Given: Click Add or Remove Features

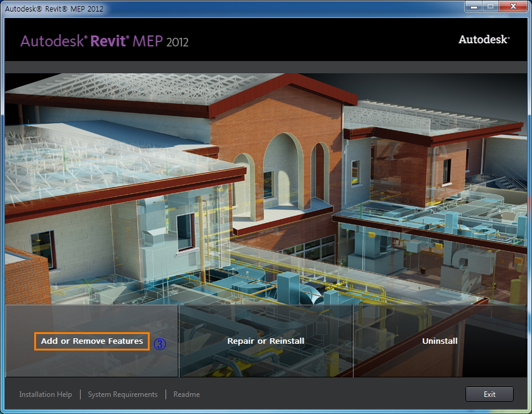Looking at the screenshot, I should coord(92,341).
